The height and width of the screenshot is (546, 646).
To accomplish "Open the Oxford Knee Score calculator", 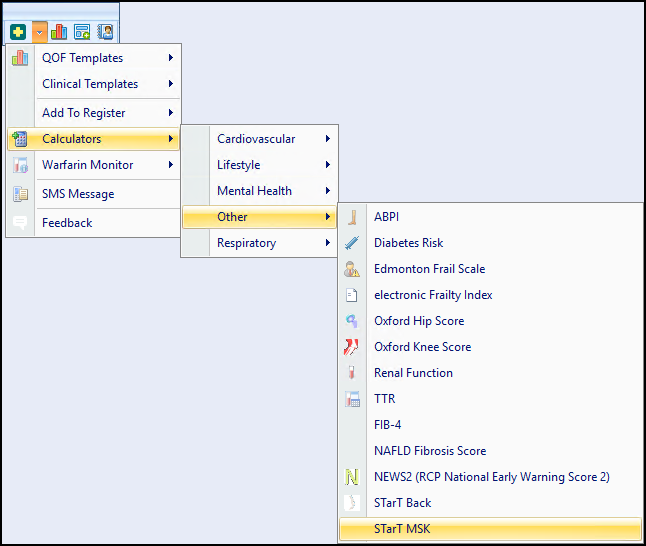I will tap(422, 347).
